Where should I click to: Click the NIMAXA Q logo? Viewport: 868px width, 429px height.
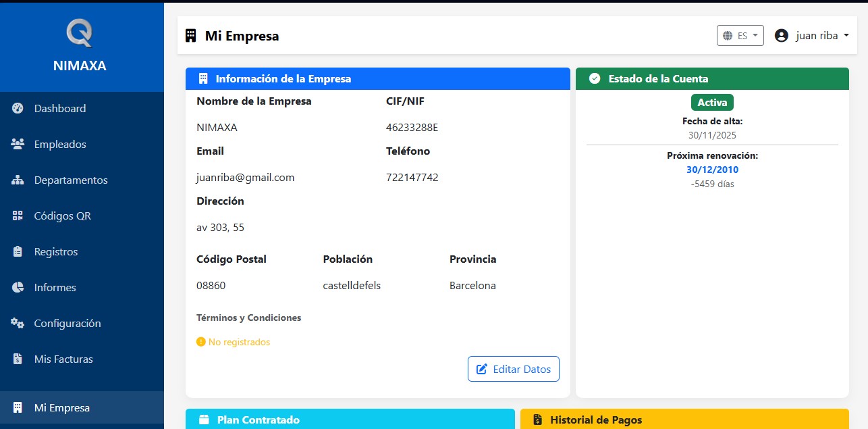click(78, 33)
